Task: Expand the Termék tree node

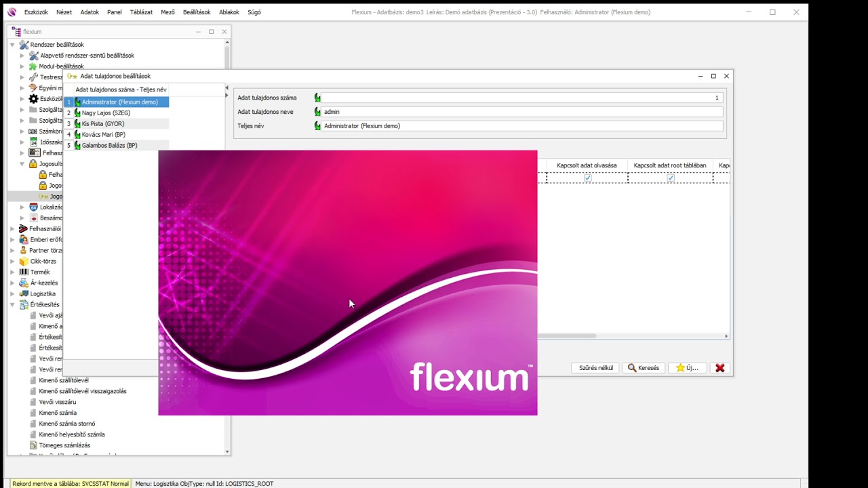Action: (x=12, y=272)
